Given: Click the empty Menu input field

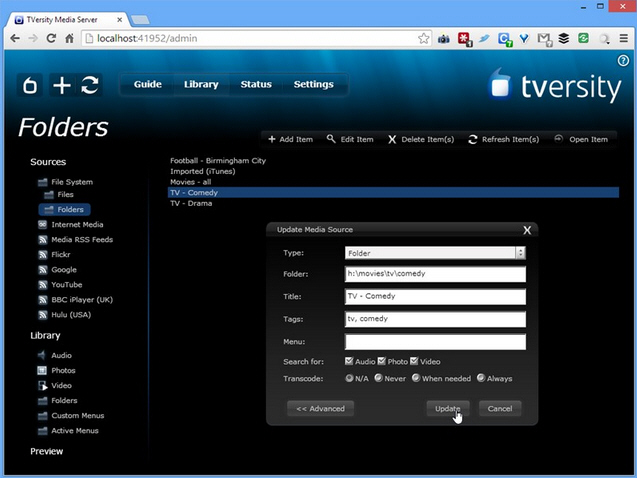Looking at the screenshot, I should [435, 342].
